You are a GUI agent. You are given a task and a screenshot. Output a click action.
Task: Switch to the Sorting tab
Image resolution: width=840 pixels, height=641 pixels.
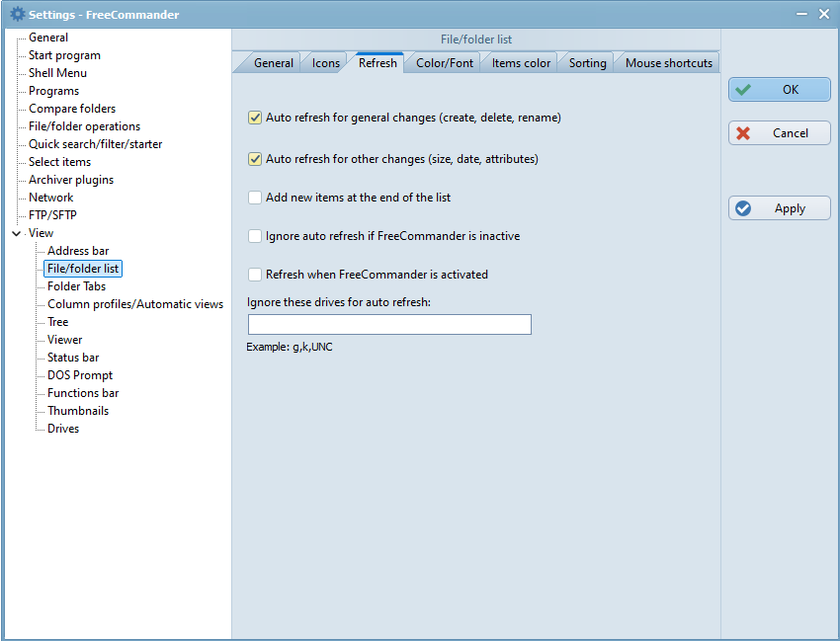[x=587, y=62]
